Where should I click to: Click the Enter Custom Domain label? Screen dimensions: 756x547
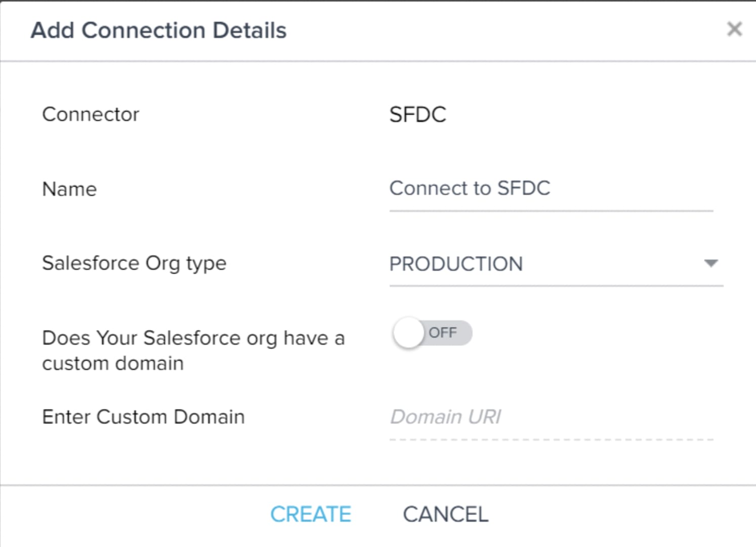pos(143,417)
